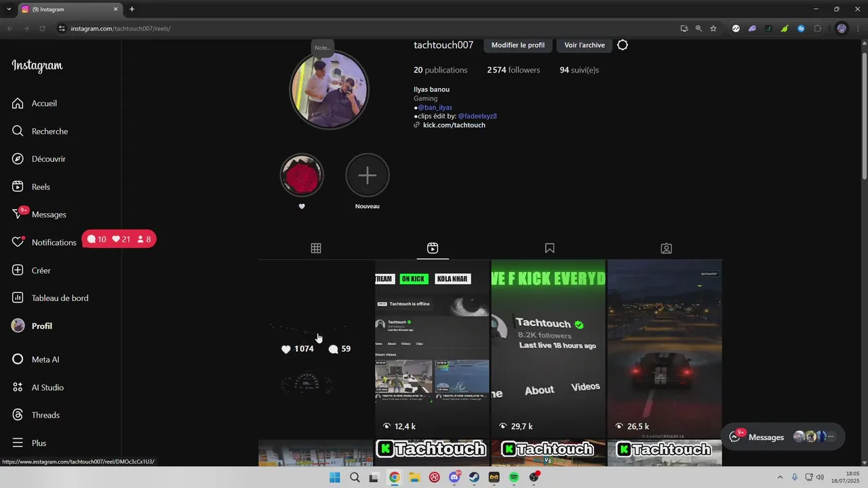Open File Explorer from the taskbar
Viewport: 868px width, 488px height.
(414, 477)
